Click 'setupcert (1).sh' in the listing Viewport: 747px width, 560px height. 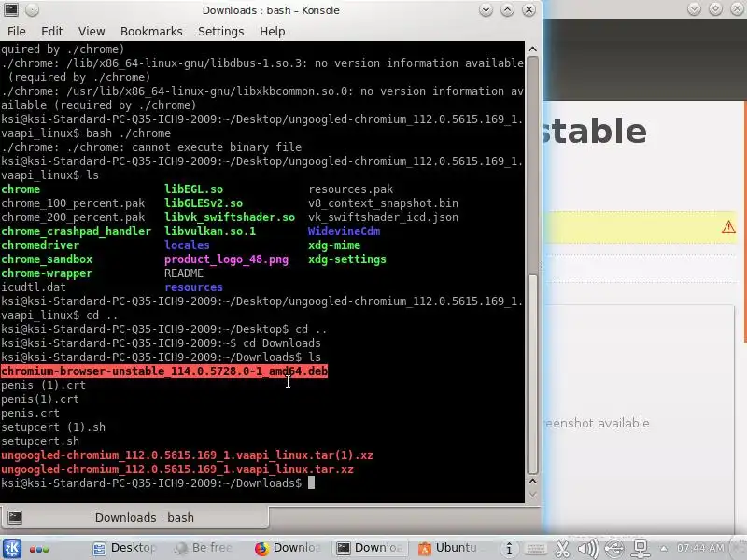[x=53, y=427]
